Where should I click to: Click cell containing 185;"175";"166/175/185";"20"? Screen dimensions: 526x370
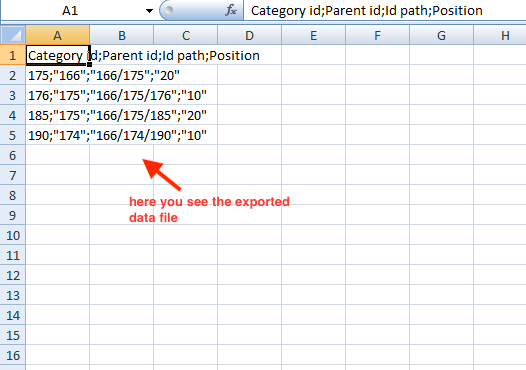pos(58,115)
